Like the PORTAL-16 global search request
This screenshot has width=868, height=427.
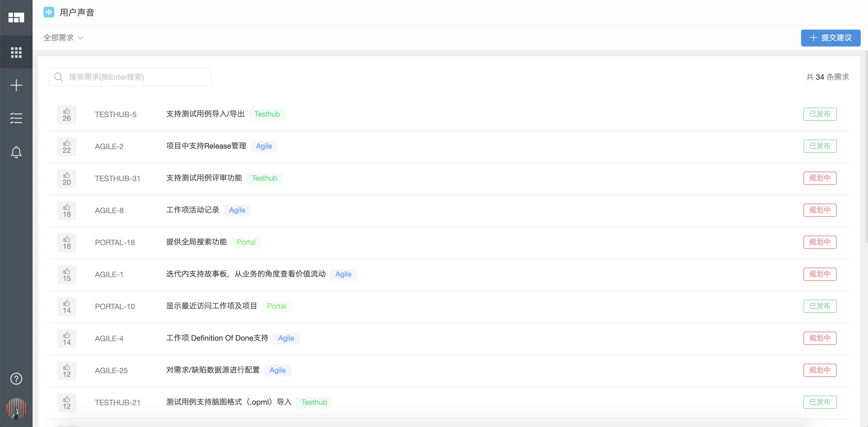click(67, 243)
